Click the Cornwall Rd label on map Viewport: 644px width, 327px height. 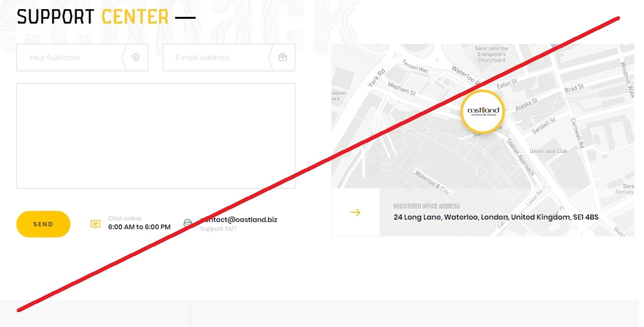pyautogui.click(x=577, y=132)
